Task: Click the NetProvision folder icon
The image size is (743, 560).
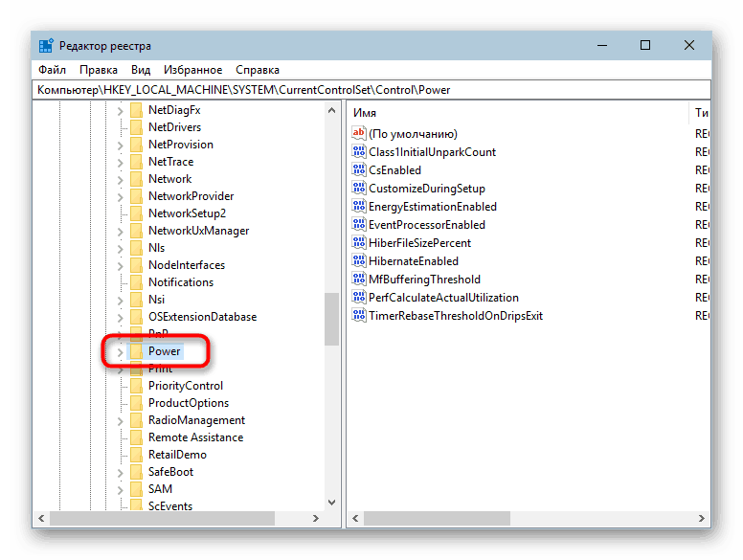Action: (x=136, y=145)
